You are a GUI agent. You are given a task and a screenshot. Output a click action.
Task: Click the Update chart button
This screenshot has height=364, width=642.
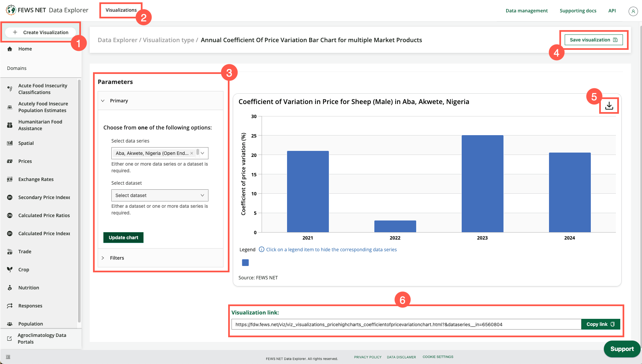click(123, 237)
